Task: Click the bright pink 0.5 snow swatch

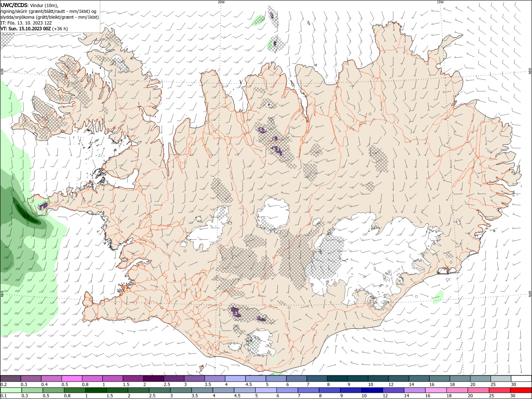Action: [72, 378]
